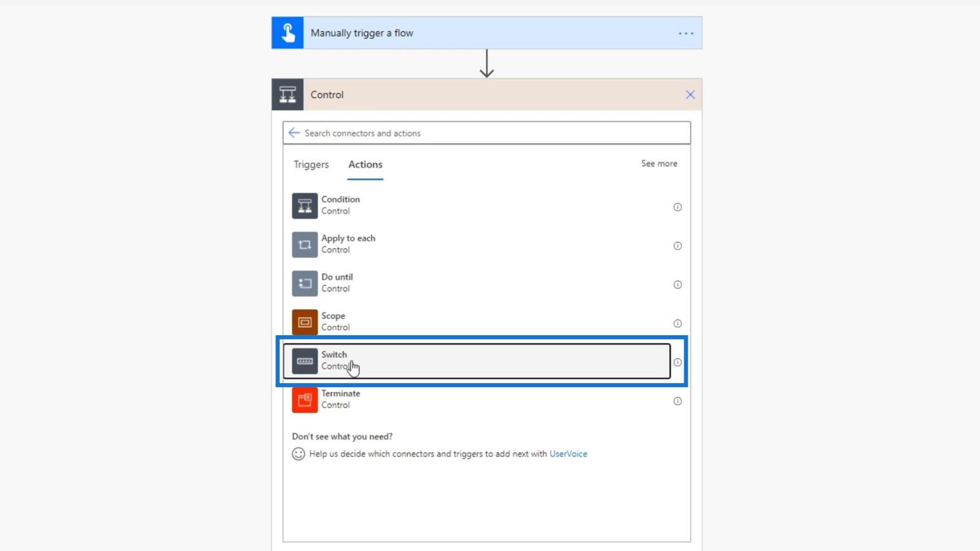980x551 pixels.
Task: Open the trigger's three-dot options menu
Action: point(686,33)
